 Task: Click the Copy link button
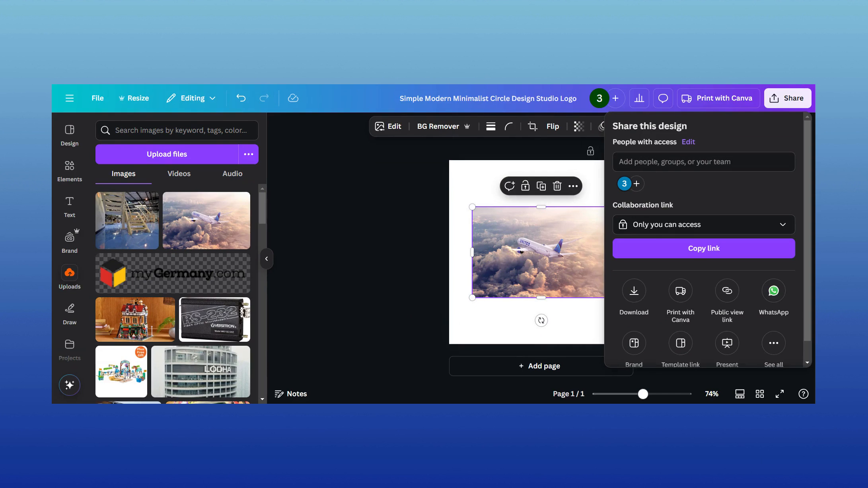703,248
